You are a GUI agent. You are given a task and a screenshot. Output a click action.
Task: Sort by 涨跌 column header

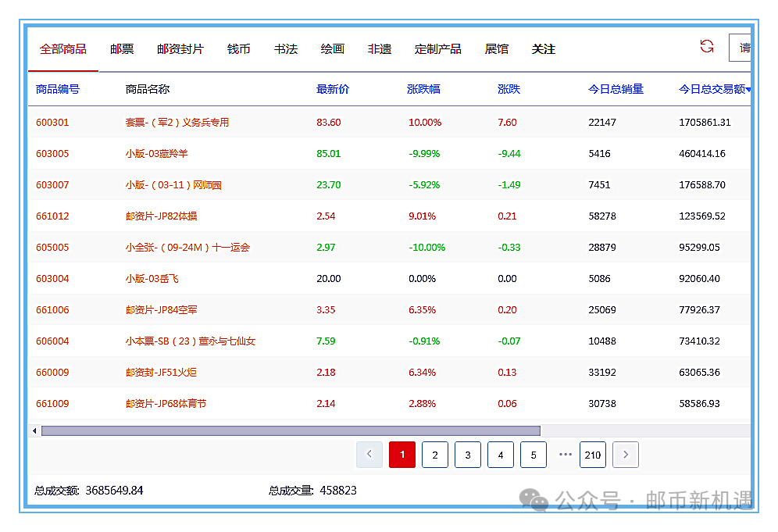coord(509,89)
